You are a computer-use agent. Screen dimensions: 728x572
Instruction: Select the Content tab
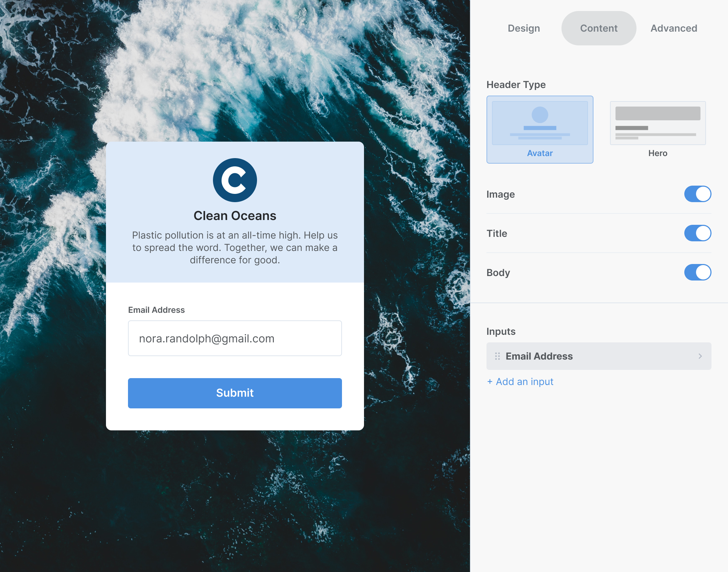[x=599, y=28]
